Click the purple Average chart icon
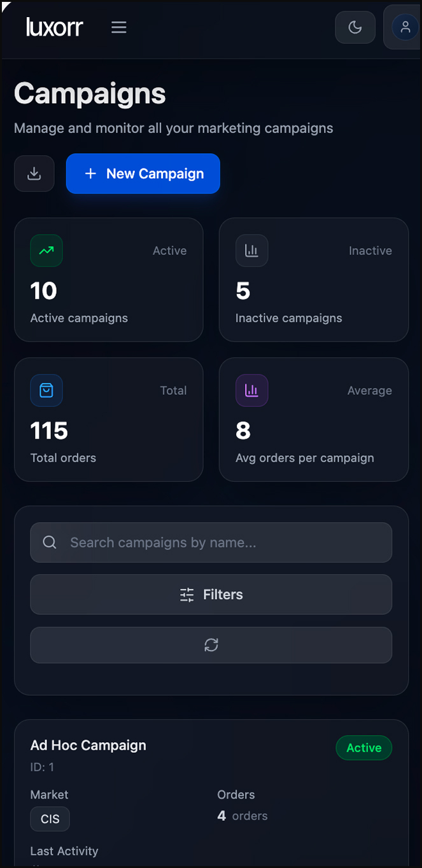The image size is (422, 868). click(x=251, y=390)
